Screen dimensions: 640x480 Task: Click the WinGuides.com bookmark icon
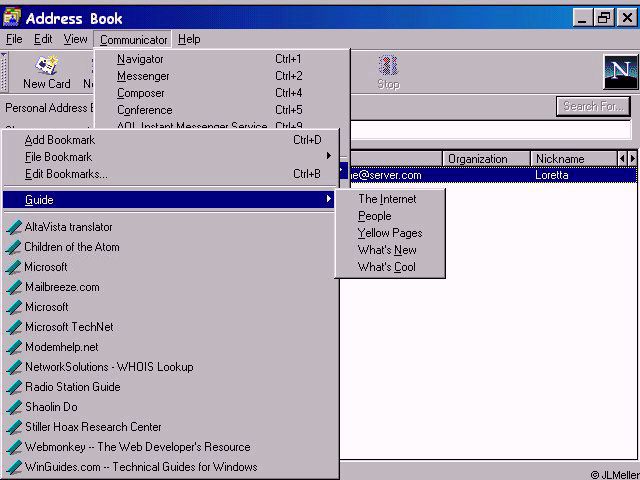pos(14,467)
